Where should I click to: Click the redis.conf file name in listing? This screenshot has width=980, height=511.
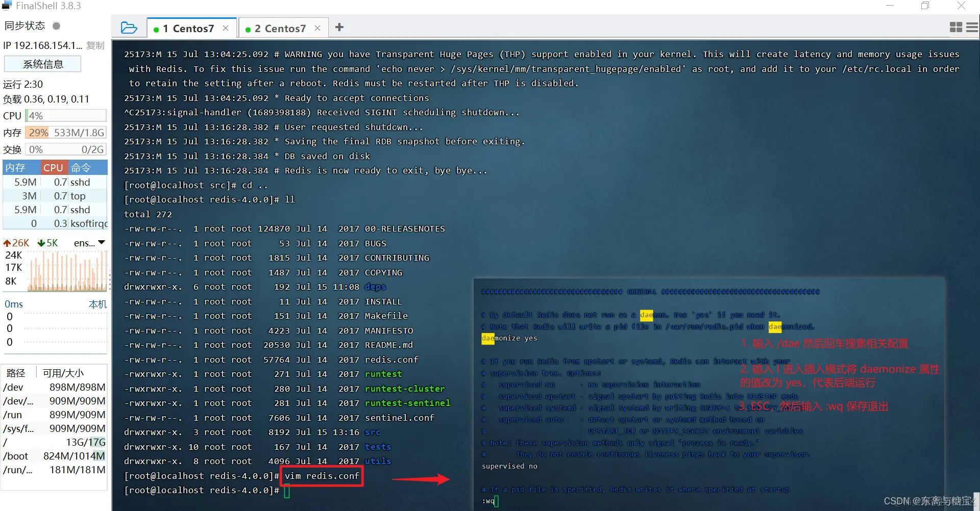point(391,360)
